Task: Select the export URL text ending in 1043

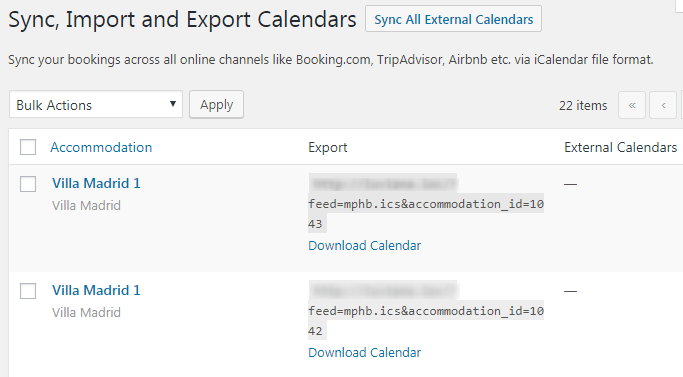Action: tap(426, 204)
